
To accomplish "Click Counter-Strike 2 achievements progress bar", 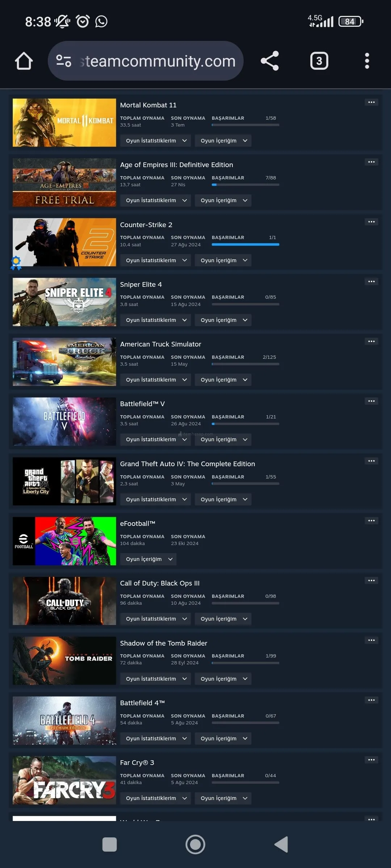I will point(245,244).
